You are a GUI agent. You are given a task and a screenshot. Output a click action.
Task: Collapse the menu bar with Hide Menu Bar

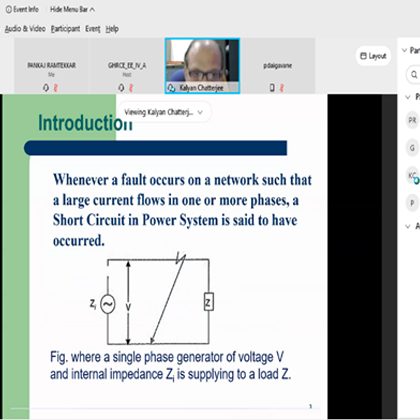tap(72, 9)
